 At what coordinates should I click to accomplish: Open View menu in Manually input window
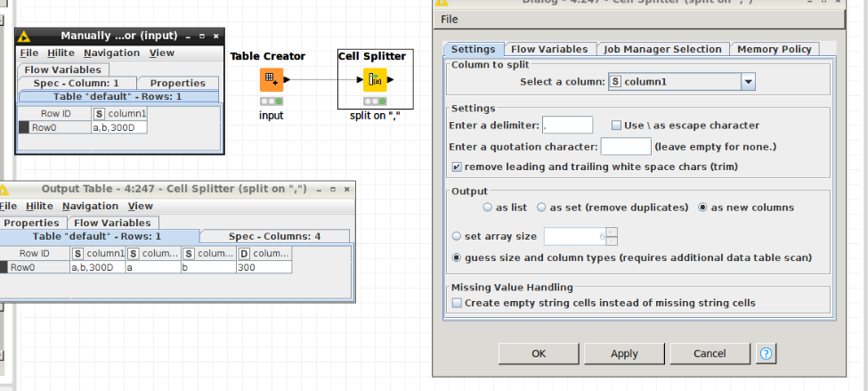(x=162, y=53)
